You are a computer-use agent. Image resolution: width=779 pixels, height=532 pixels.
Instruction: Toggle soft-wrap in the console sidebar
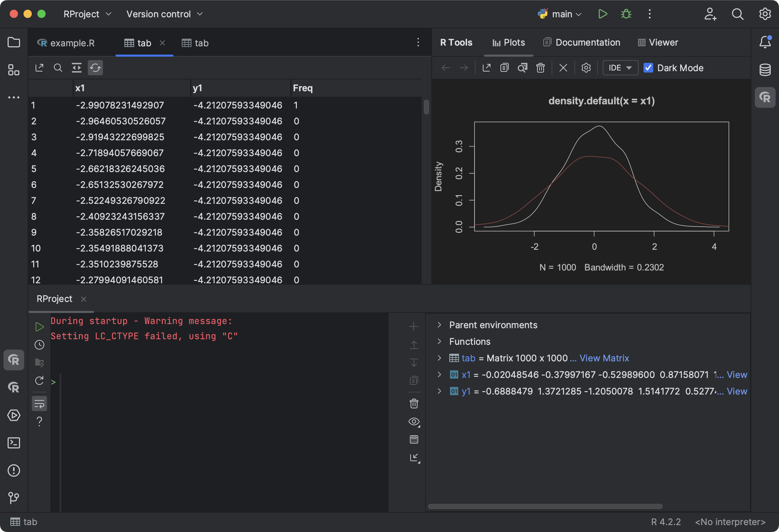coord(39,403)
